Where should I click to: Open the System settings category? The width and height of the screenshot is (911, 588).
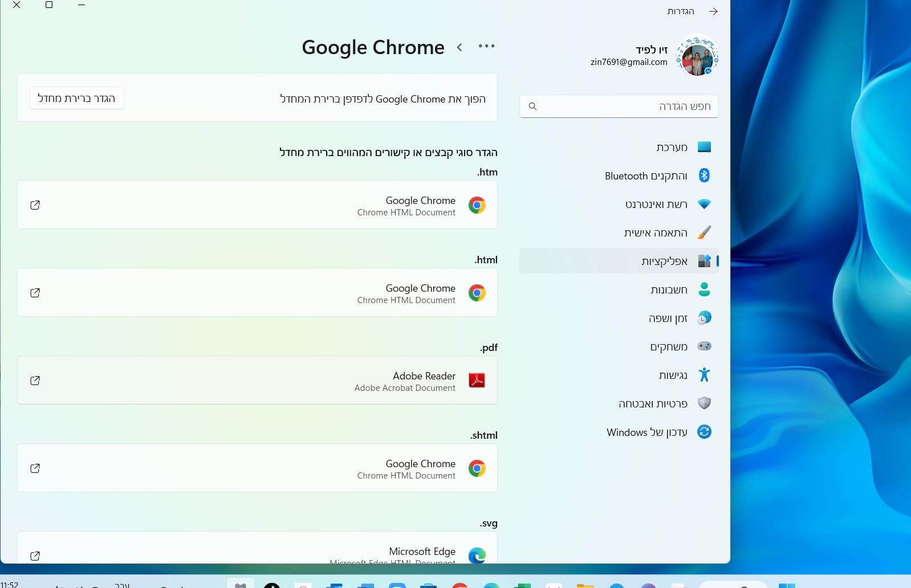(x=672, y=147)
